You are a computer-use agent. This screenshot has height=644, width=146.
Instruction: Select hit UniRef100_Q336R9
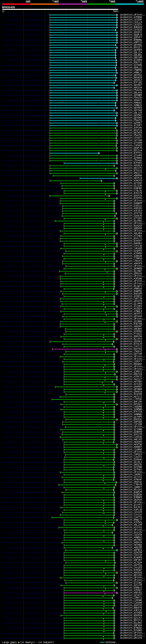tap(131, 60)
